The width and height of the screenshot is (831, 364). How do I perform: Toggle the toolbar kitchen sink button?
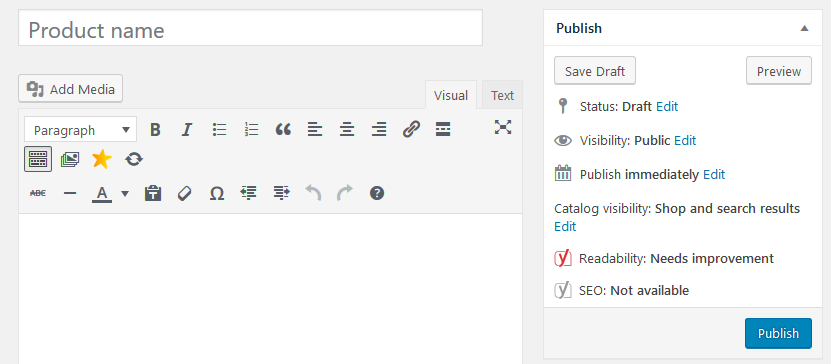tap(38, 159)
